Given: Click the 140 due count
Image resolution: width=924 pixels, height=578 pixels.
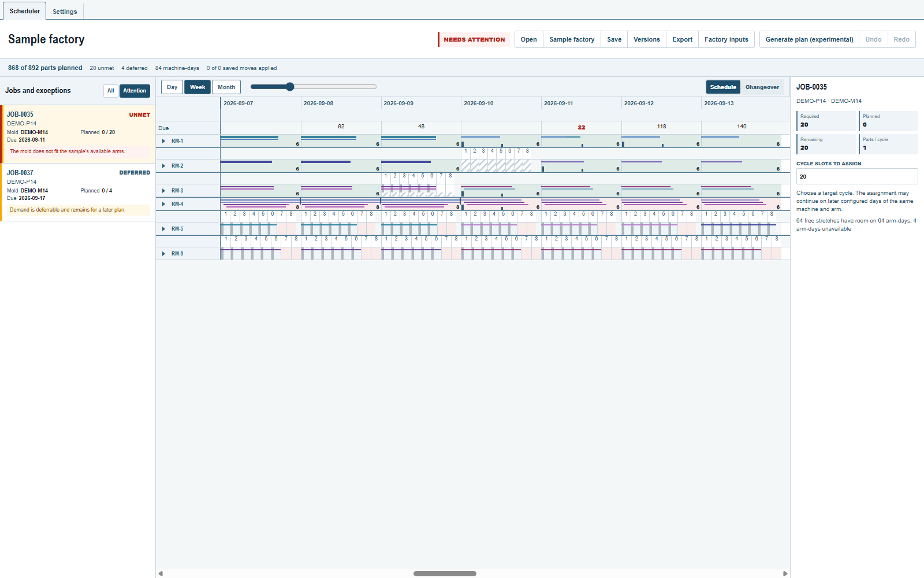Looking at the screenshot, I should tap(742, 127).
